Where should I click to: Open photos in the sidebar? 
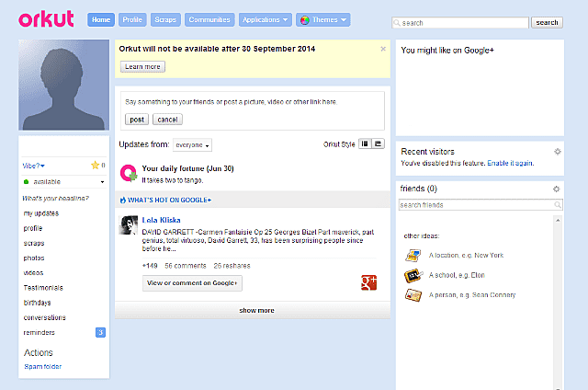tap(34, 258)
